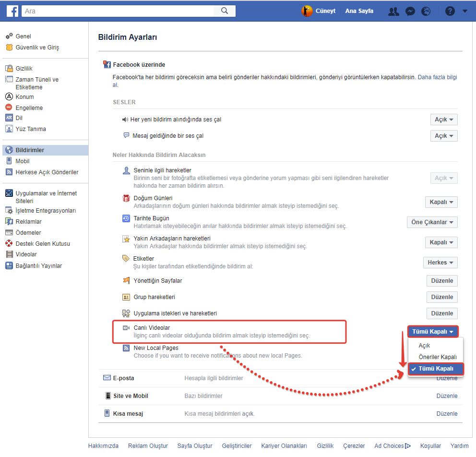This screenshot has width=476, height=457.
Task: Open the account menu arrow in top bar
Action: [x=464, y=12]
